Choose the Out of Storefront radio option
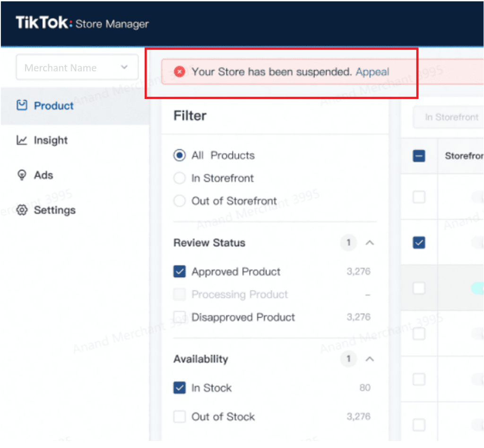484x448 pixels. [180, 201]
